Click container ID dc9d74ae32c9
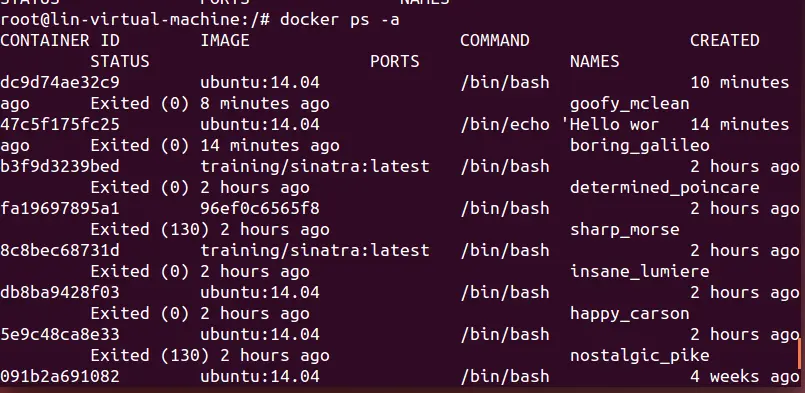This screenshot has width=805, height=393. pos(60,83)
